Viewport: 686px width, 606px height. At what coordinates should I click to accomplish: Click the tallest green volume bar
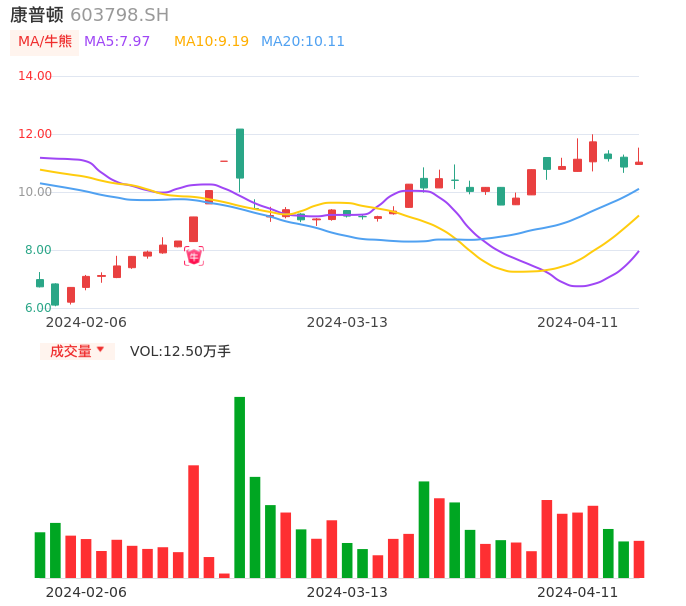pos(240,487)
